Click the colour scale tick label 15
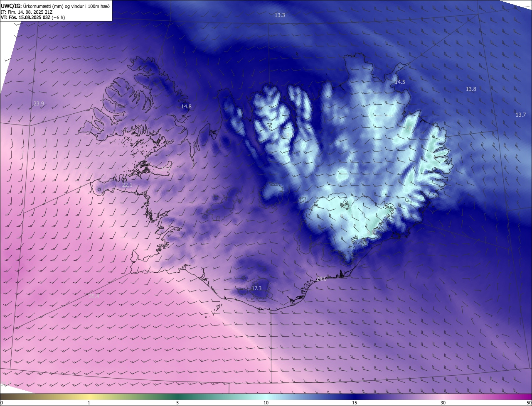 [355, 403]
